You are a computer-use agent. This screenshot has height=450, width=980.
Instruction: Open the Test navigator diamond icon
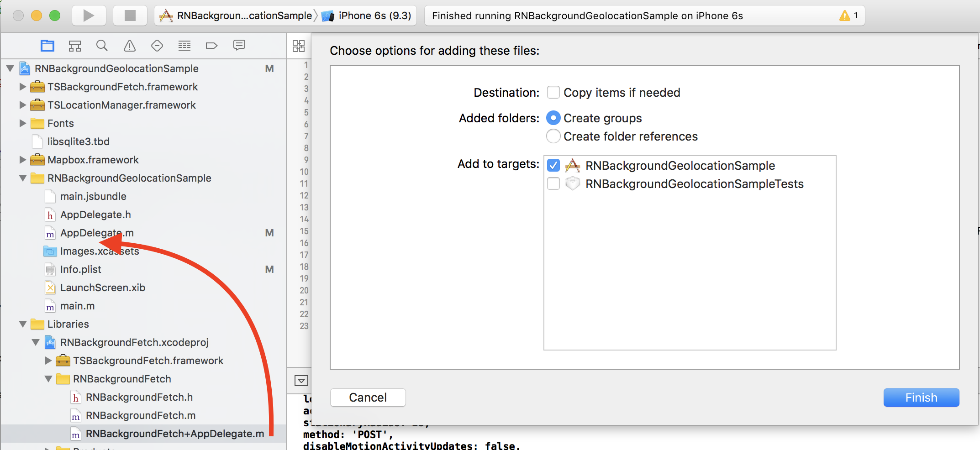157,46
